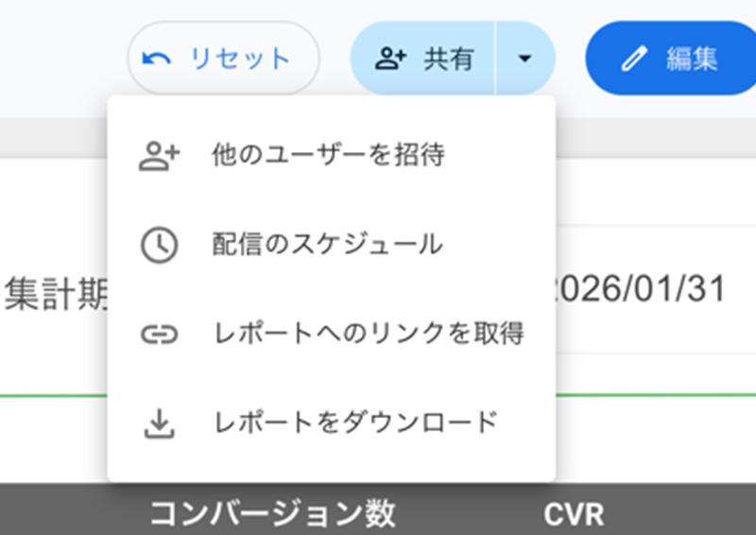
Task: Click the invite-user icon in the menu
Action: click(159, 156)
